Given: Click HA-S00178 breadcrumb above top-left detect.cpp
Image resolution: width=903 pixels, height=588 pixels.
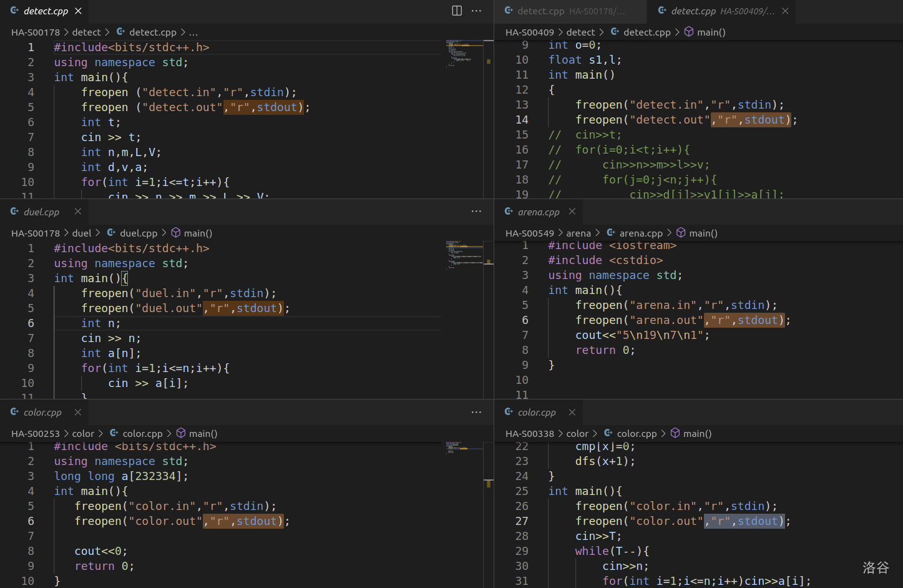Looking at the screenshot, I should [36, 32].
